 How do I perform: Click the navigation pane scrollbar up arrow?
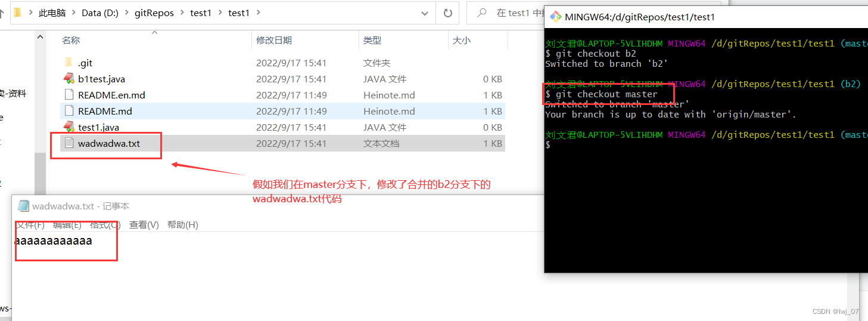[41, 36]
